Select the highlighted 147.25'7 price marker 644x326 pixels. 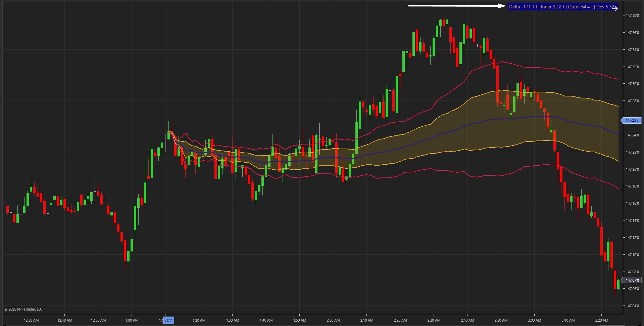click(x=632, y=120)
